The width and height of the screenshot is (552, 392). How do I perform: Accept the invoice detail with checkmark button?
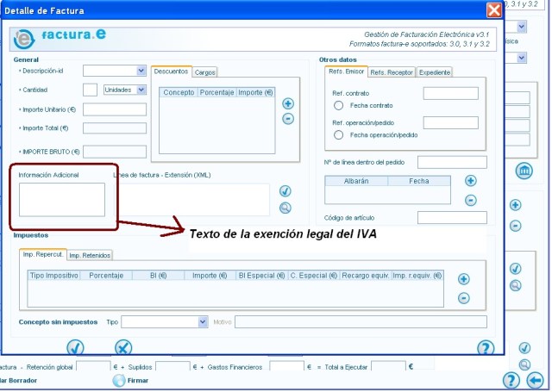click(75, 347)
